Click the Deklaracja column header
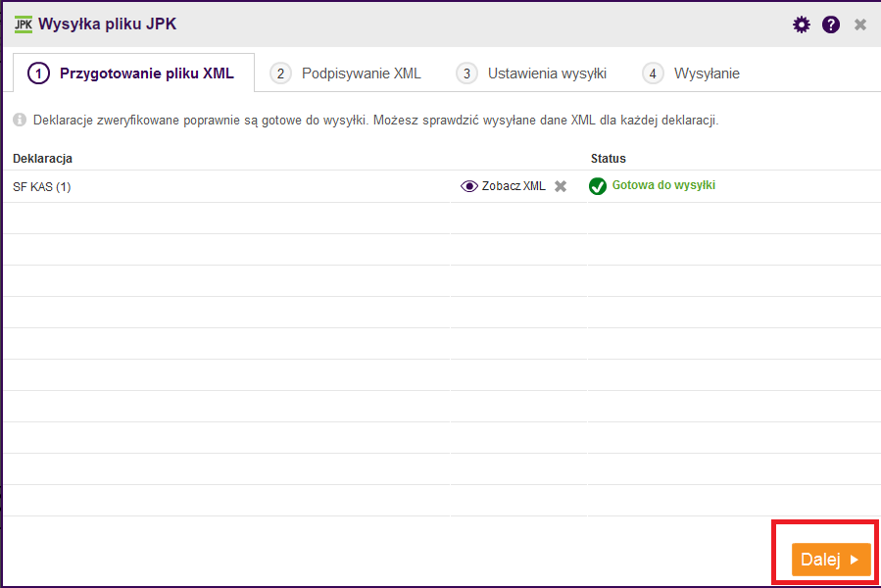881x588 pixels. click(x=43, y=158)
